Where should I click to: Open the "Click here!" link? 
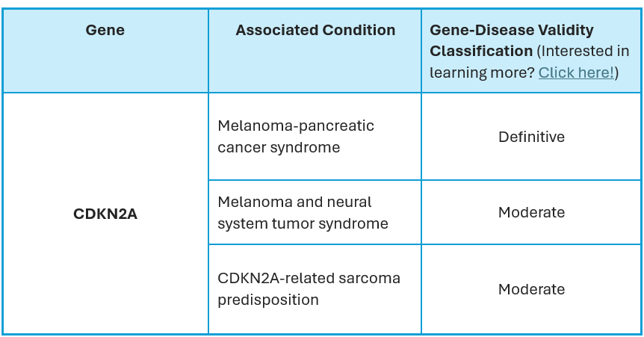576,72
